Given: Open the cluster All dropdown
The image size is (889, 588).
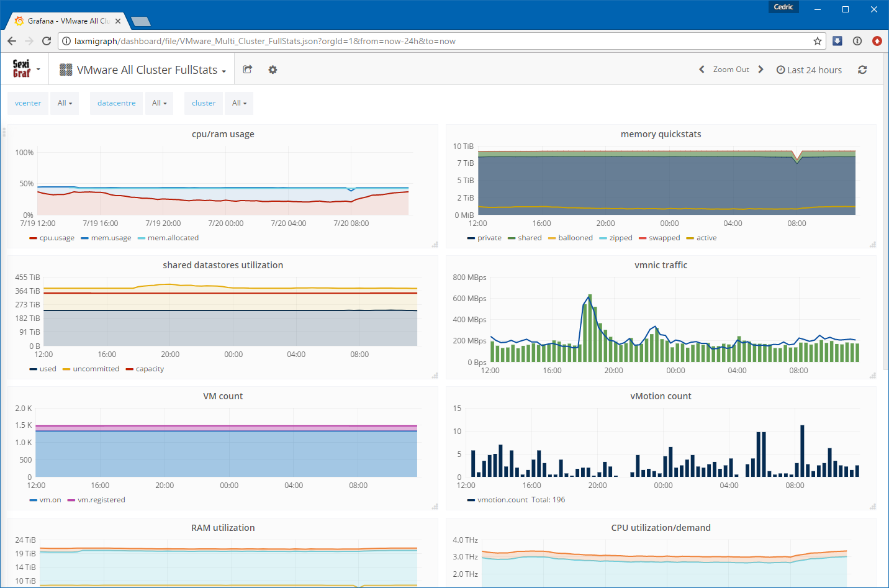Looking at the screenshot, I should 239,103.
